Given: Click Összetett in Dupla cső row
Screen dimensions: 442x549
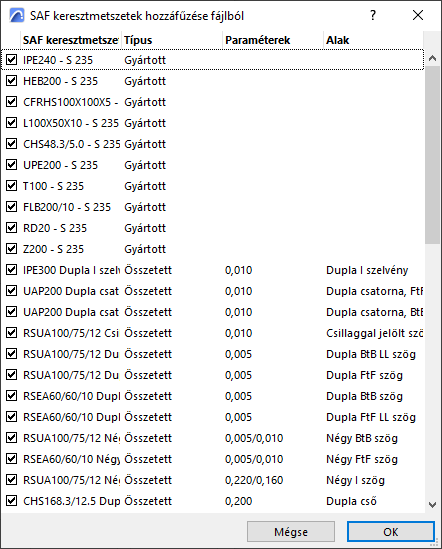Looking at the screenshot, I should click(x=148, y=501).
